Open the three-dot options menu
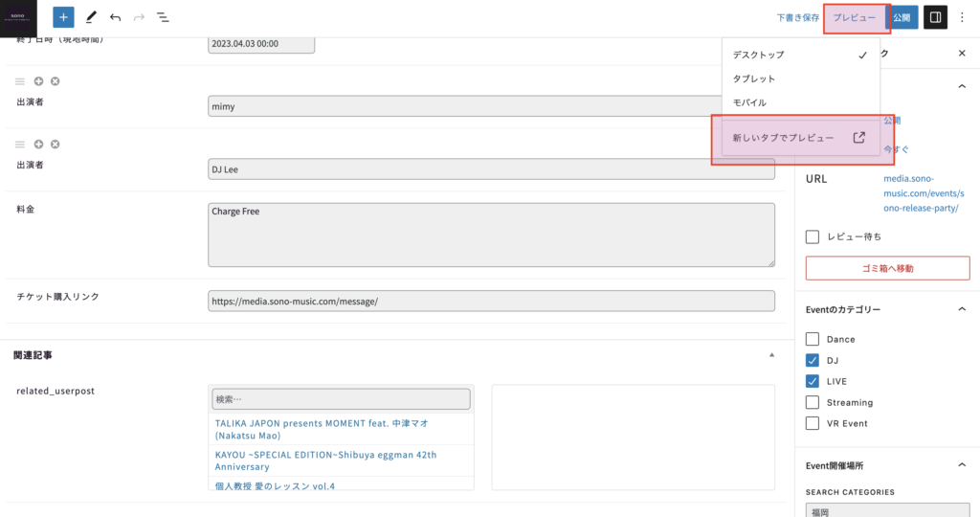This screenshot has width=980, height=517. (963, 17)
